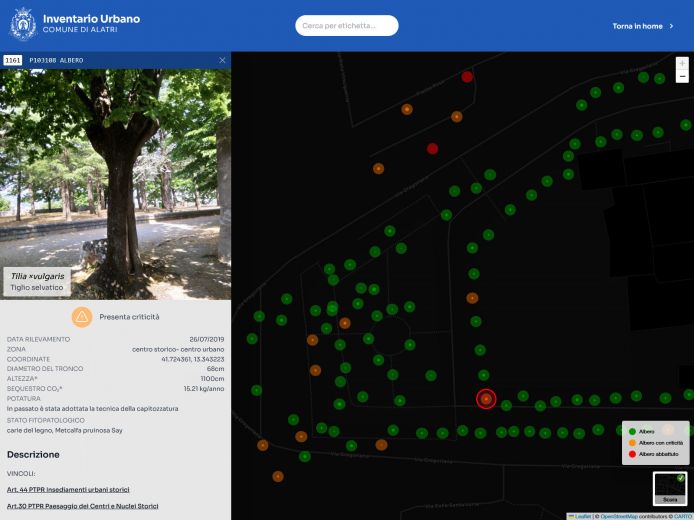This screenshot has height=520, width=694.
Task: Click the 'Tiglio selvatico' common name
Action: pos(37,287)
